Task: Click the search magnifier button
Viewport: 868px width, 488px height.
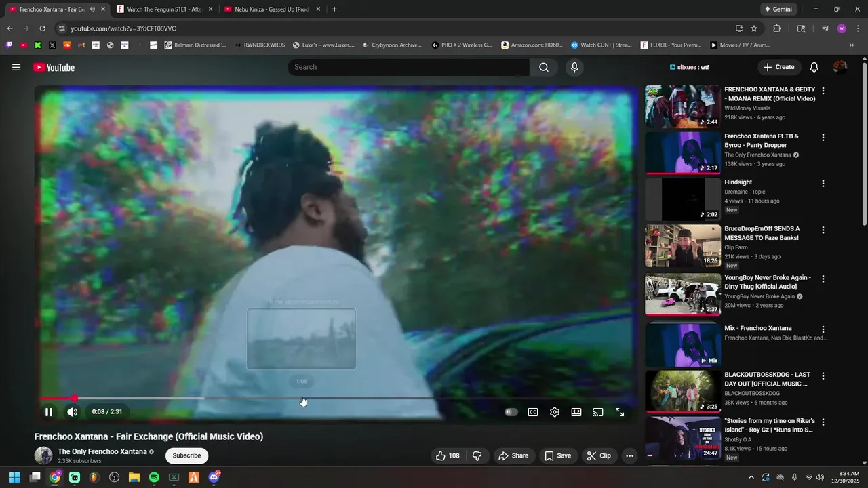Action: [544, 67]
